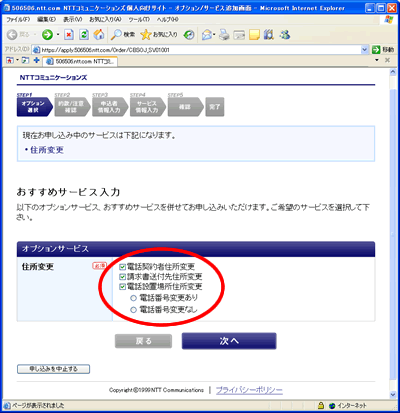Image resolution: width=400 pixels, height=413 pixels.
Task: Click the green Forward navigation arrow
Action: point(47,34)
